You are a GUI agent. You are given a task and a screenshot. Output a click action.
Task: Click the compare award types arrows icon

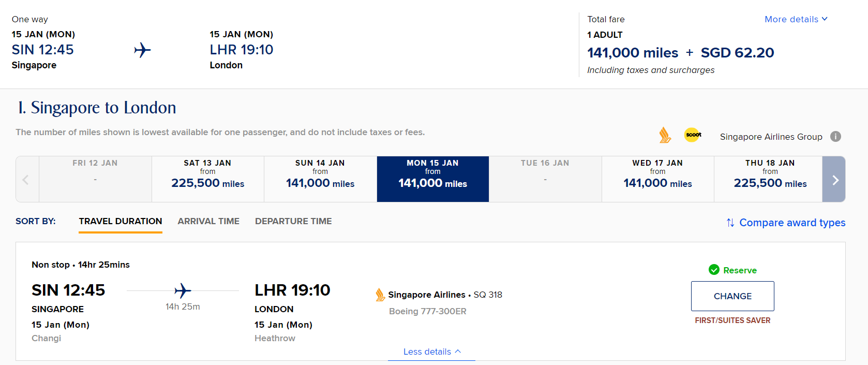point(730,223)
